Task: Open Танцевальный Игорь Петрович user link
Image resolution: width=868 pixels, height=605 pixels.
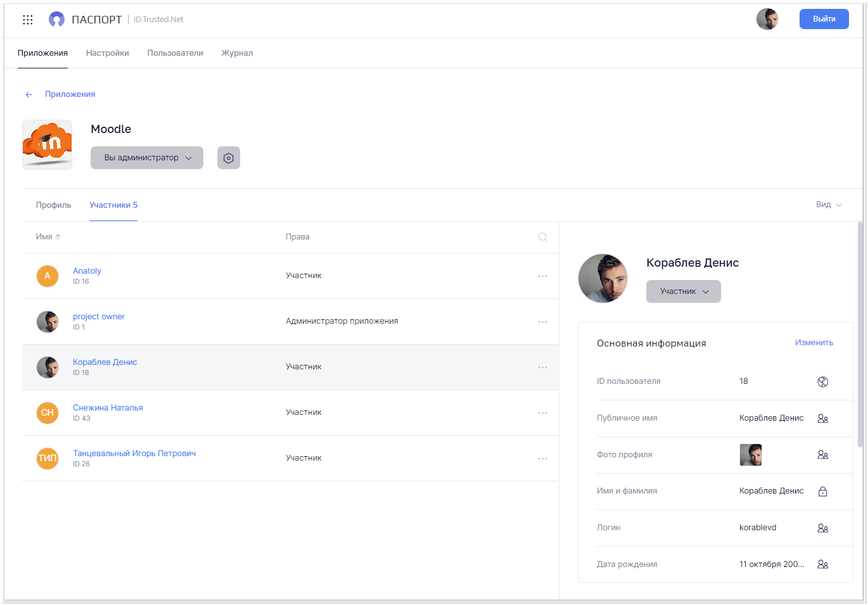Action: (x=134, y=454)
